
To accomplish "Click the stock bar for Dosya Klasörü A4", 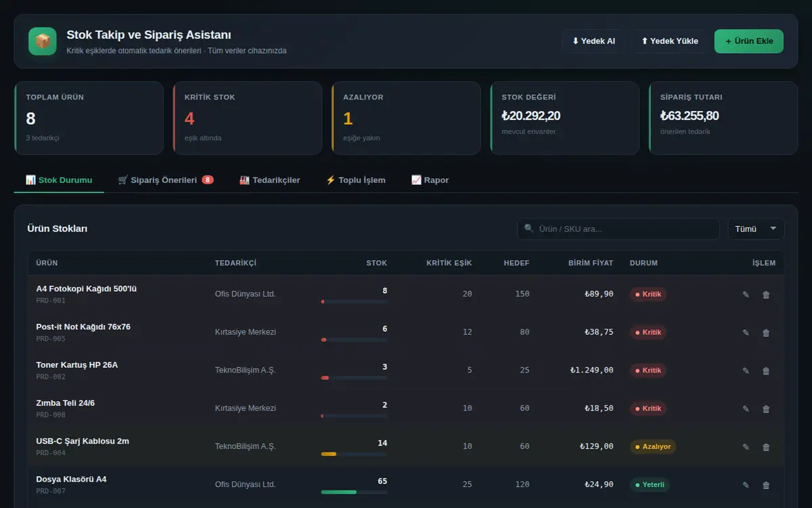I will click(x=354, y=492).
